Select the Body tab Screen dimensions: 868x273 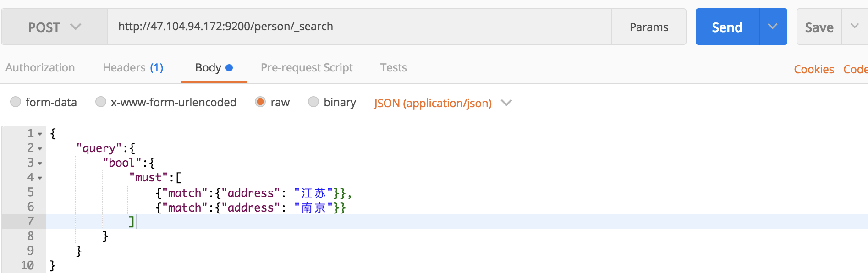coord(214,68)
